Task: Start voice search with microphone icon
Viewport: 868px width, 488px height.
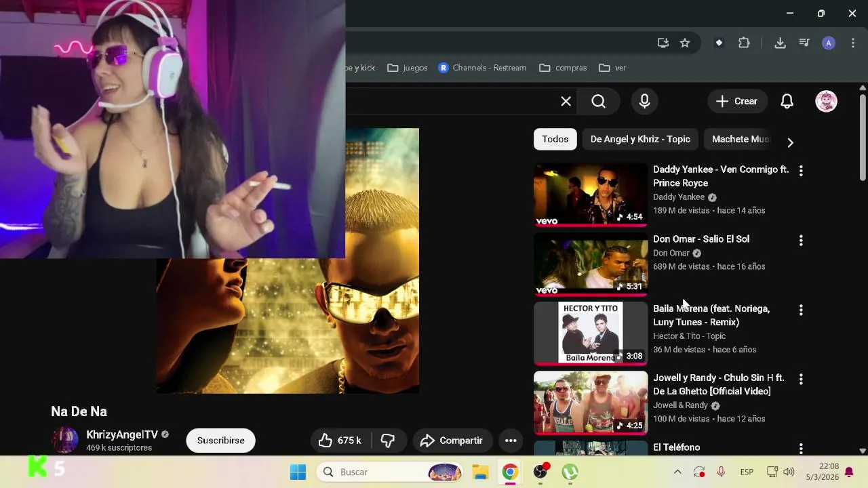Action: [x=644, y=102]
